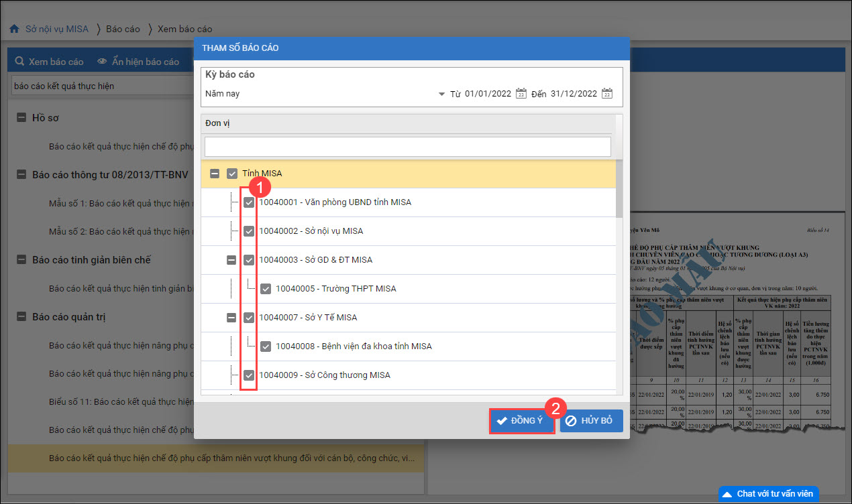Collapse the Sở Y Tế MISA node
Image resolution: width=852 pixels, height=504 pixels.
coord(231,318)
